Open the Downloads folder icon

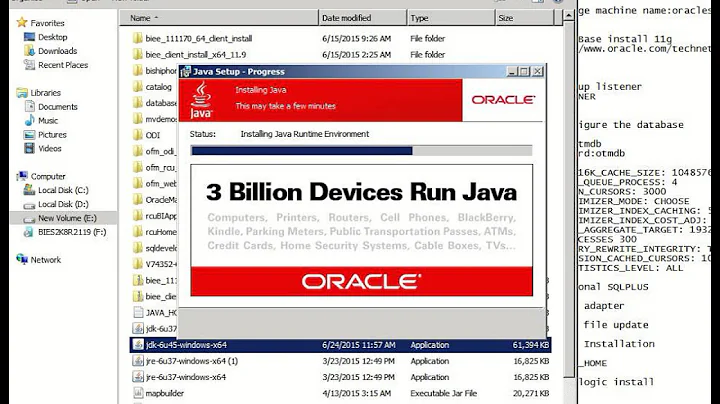click(x=29, y=50)
